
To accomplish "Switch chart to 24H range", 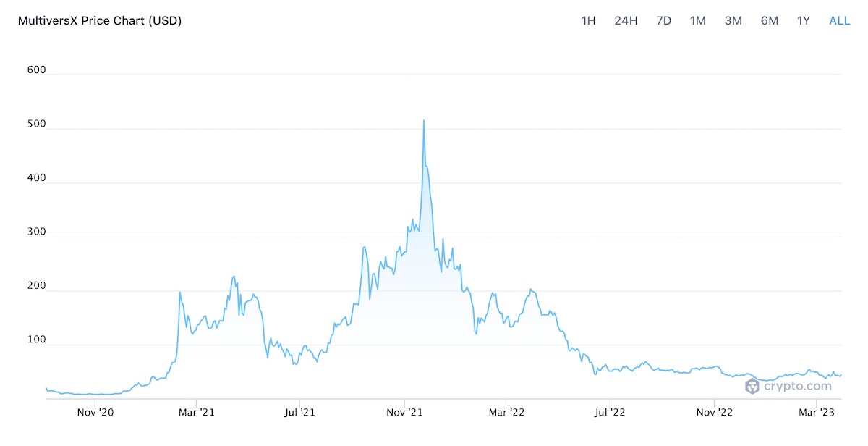I will pos(626,20).
